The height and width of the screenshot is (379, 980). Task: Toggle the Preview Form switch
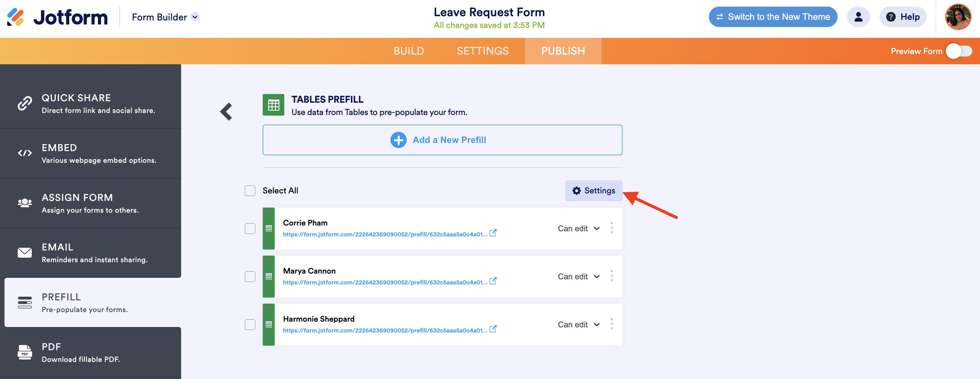click(x=959, y=51)
